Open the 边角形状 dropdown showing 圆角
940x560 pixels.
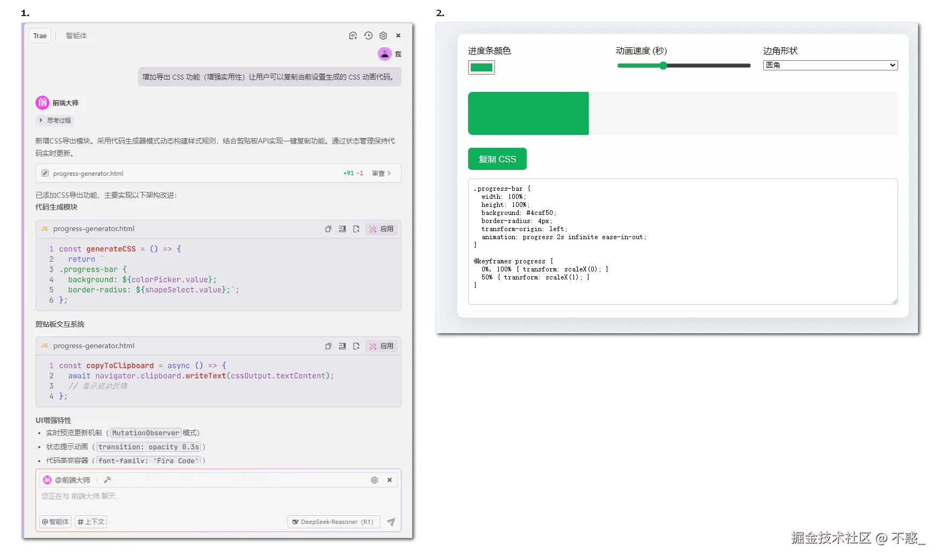click(830, 65)
